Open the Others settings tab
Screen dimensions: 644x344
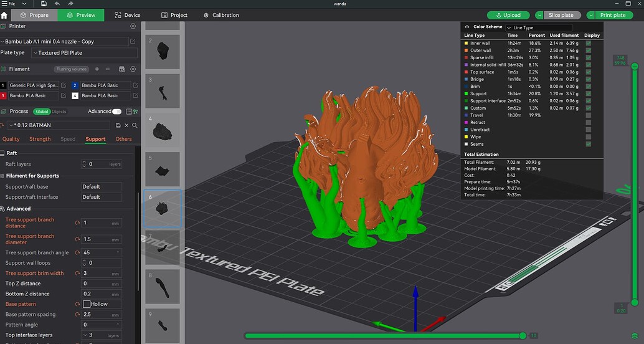(123, 139)
